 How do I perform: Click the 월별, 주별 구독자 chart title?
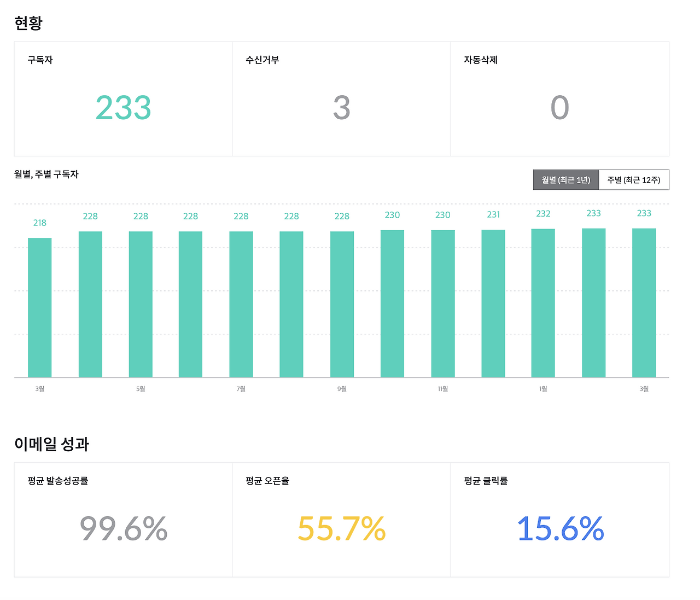pos(46,174)
